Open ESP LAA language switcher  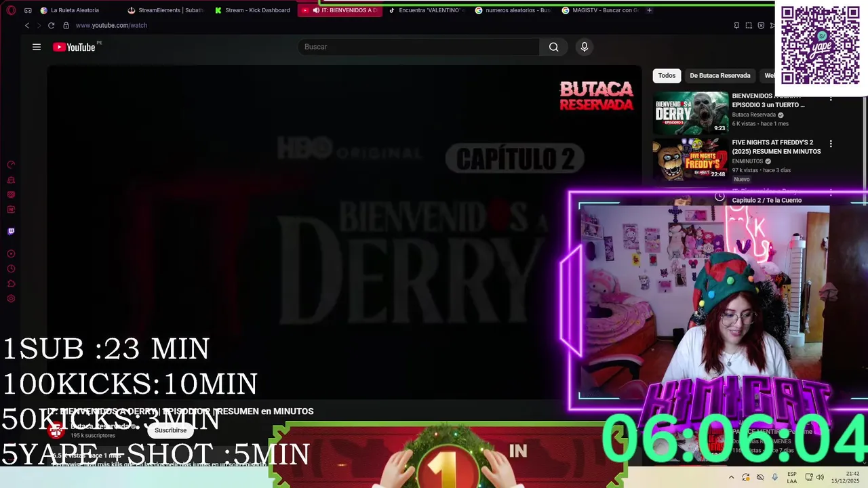pos(792,477)
